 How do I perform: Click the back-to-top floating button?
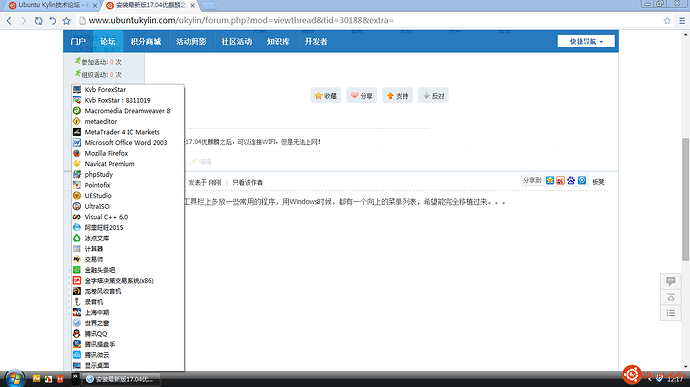coord(671,297)
